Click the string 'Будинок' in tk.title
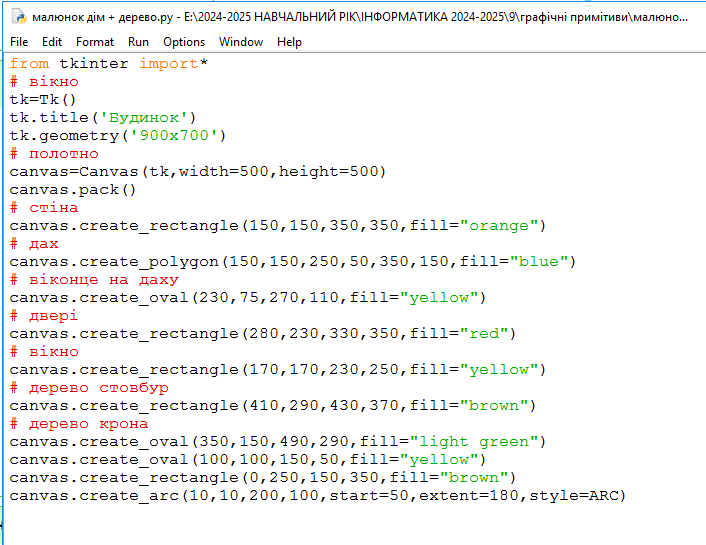This screenshot has height=545, width=706. 144,118
